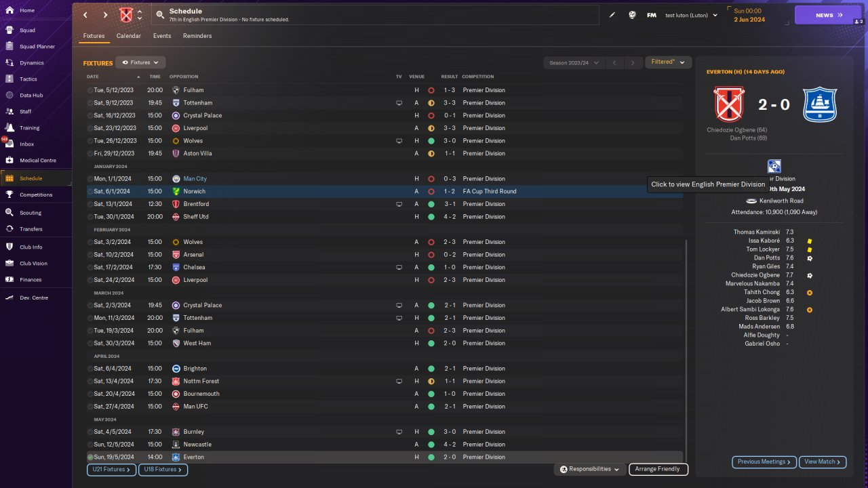The height and width of the screenshot is (488, 868).
Task: Click Thomas Kaminski in ratings list
Action: (757, 232)
